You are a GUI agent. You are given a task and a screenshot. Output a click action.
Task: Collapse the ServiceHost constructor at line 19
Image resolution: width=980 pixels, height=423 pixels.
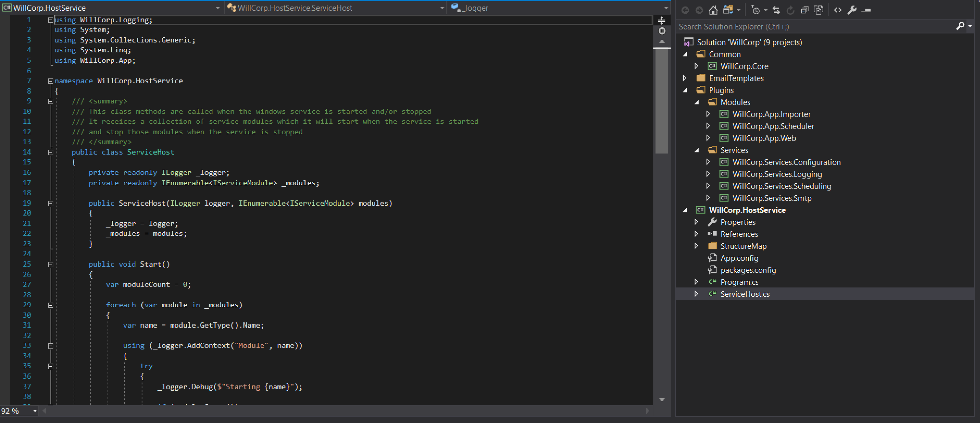point(51,203)
